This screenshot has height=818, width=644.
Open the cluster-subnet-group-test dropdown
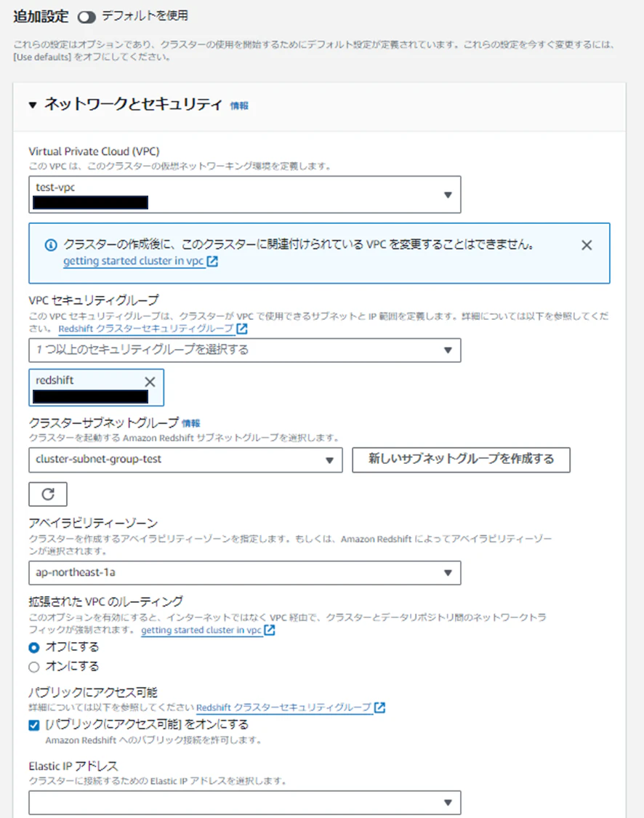click(x=185, y=460)
